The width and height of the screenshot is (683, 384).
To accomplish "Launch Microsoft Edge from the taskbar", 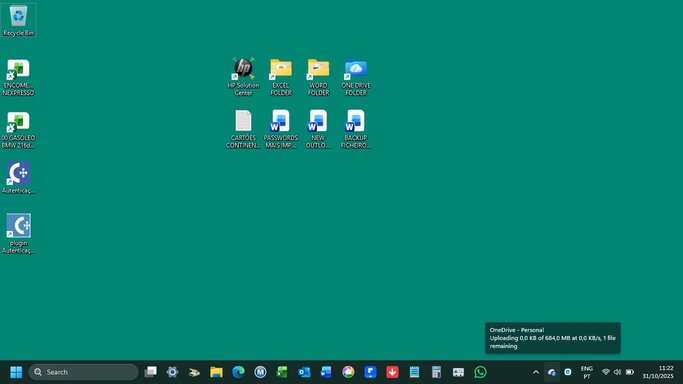I will click(x=238, y=372).
